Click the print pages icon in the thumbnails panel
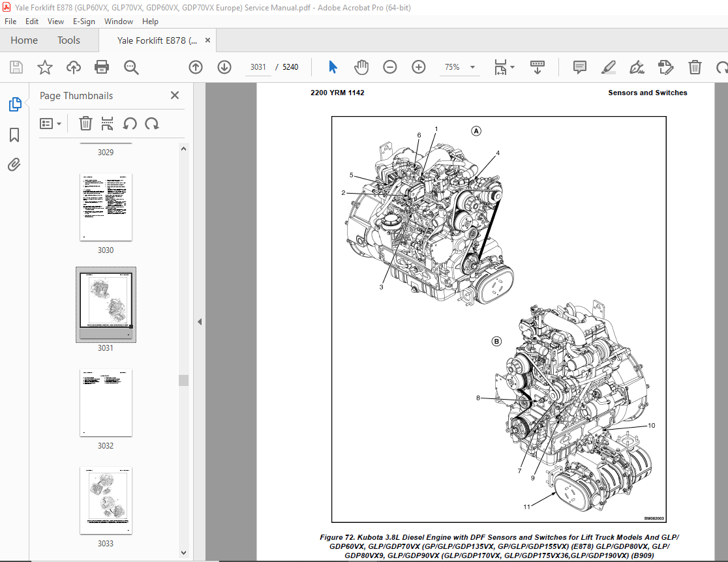The width and height of the screenshot is (728, 562). pyautogui.click(x=107, y=123)
